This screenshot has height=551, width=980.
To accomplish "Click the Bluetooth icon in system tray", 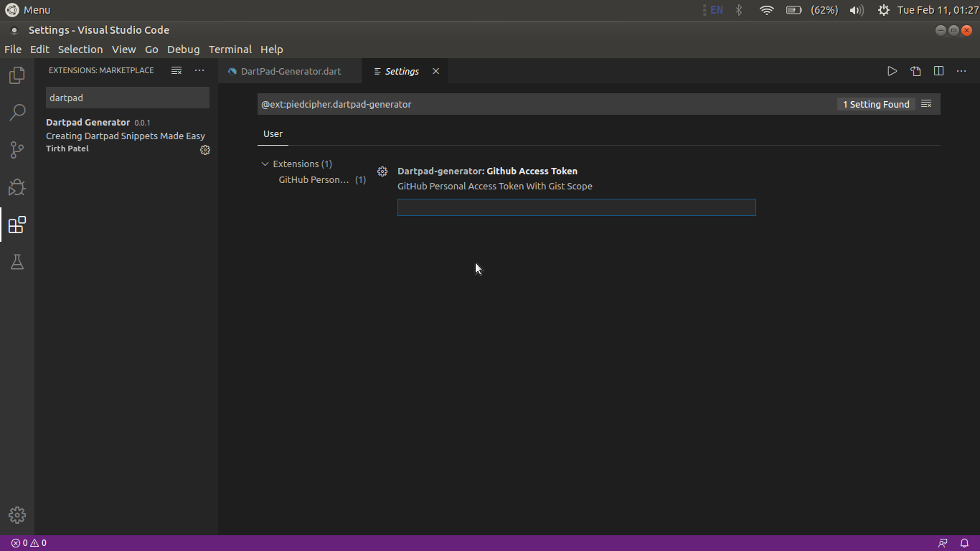I will (739, 10).
